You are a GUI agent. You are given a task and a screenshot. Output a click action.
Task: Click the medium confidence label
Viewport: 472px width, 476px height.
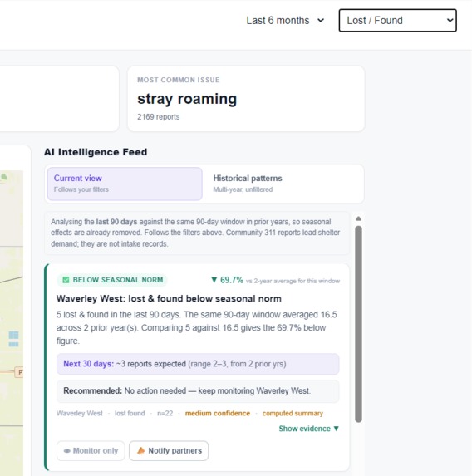point(218,414)
